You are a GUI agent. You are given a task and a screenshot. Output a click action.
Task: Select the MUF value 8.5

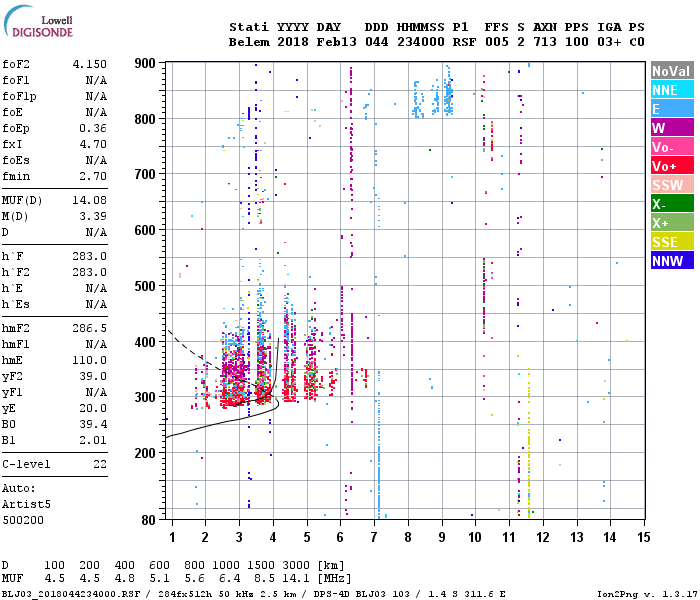[x=264, y=579]
